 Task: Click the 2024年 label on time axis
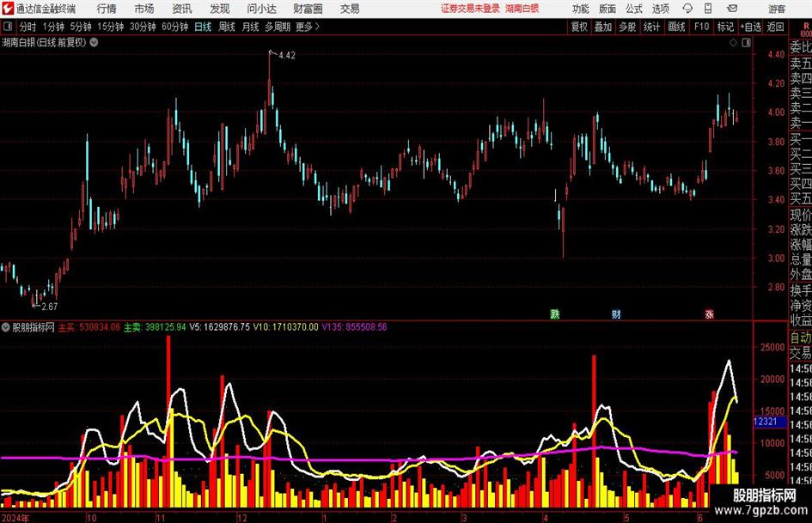pos(15,517)
